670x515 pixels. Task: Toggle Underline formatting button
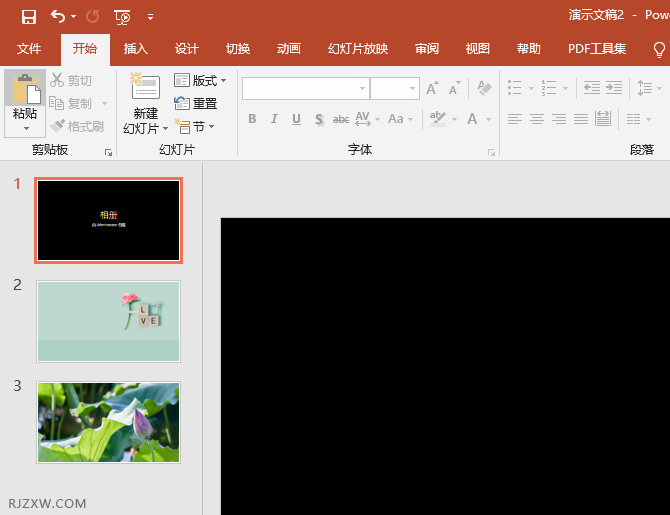(x=296, y=119)
